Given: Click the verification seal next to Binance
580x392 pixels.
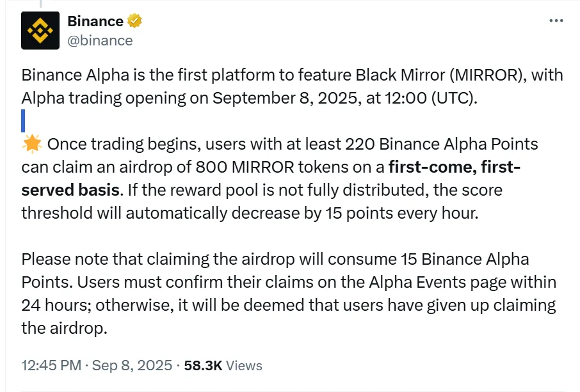Looking at the screenshot, I should click(133, 20).
